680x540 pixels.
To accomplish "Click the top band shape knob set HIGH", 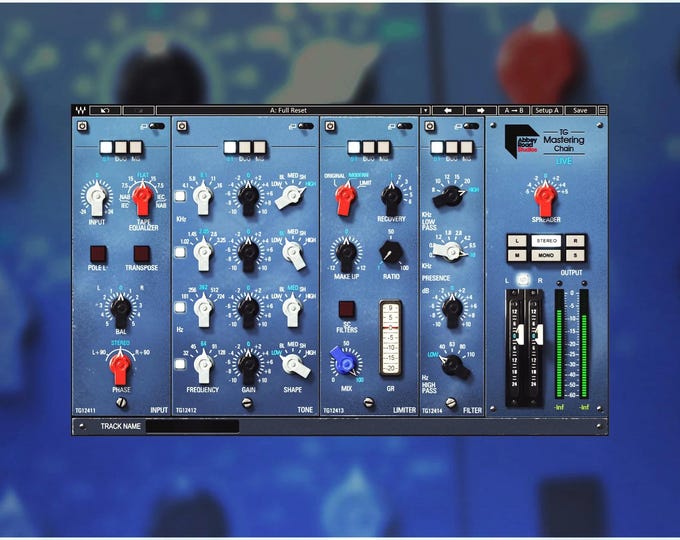I will [291, 196].
